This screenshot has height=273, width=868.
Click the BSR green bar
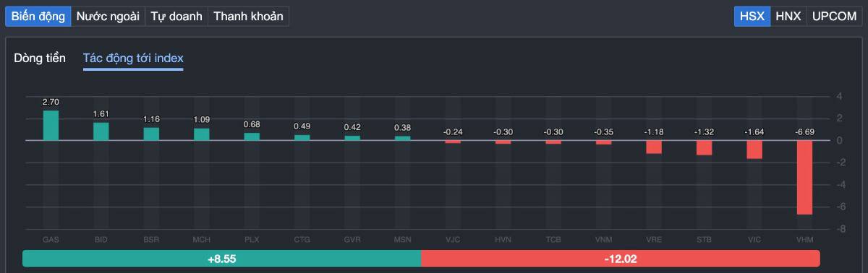tap(151, 134)
